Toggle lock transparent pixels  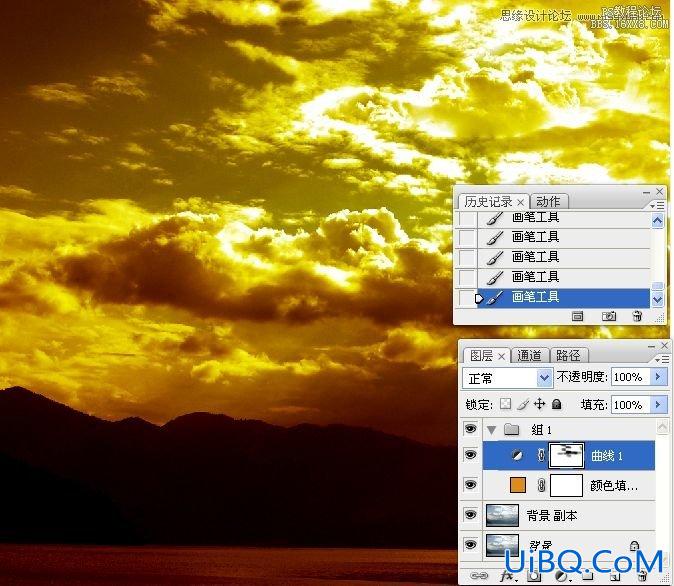[506, 404]
